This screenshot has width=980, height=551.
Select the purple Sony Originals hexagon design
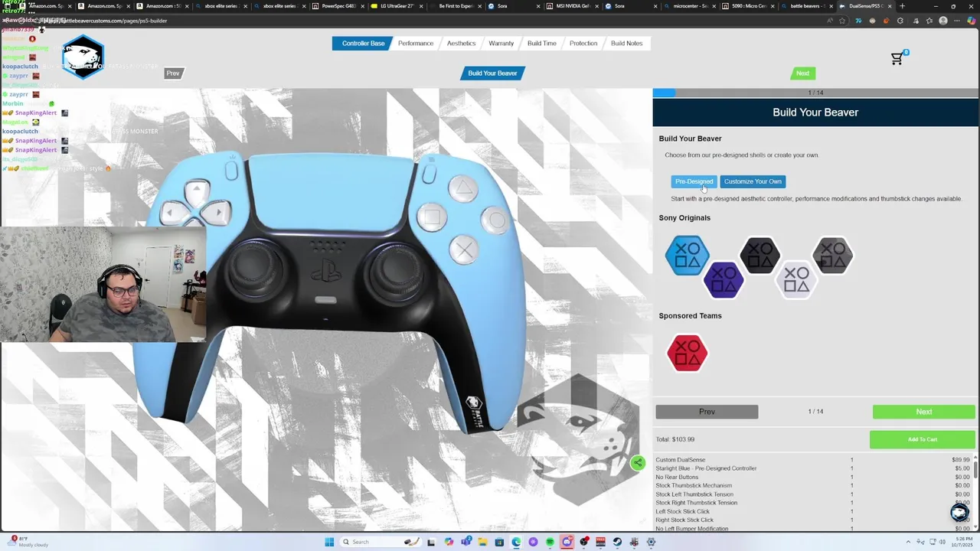(724, 279)
